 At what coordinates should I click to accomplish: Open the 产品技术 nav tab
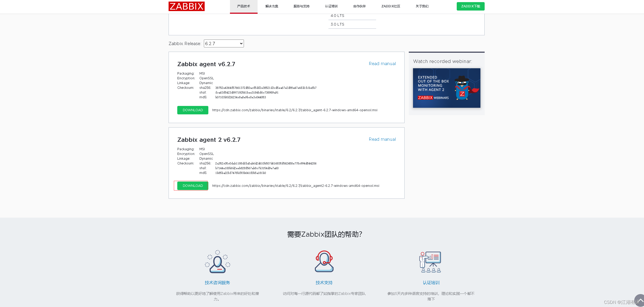pyautogui.click(x=244, y=6)
